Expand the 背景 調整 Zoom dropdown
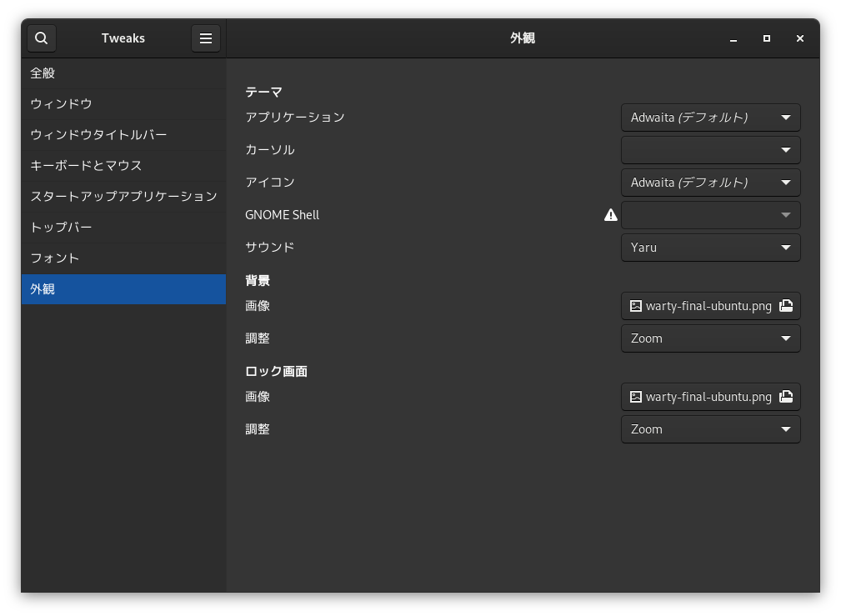The height and width of the screenshot is (616, 841). click(x=710, y=338)
